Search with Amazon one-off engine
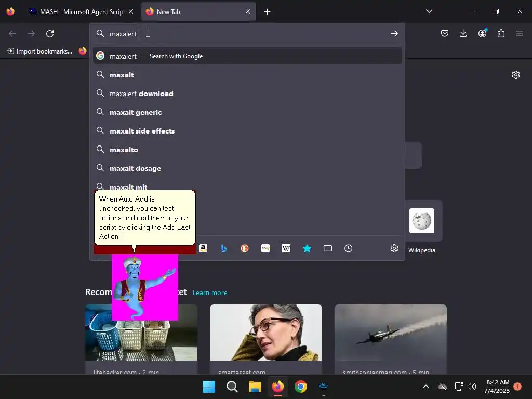The width and height of the screenshot is (532, 399). pos(203,248)
